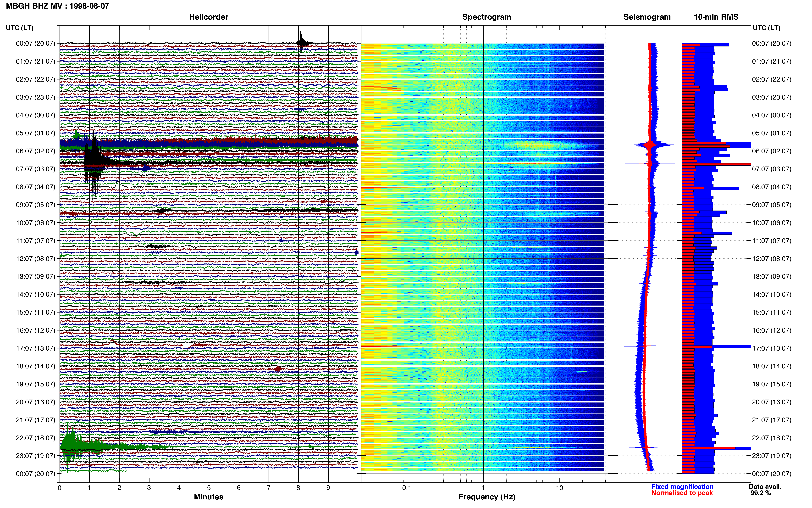This screenshot has height=508, width=812.
Task: Click the right time label '14:07 (10:07)'
Action: pyautogui.click(x=772, y=294)
